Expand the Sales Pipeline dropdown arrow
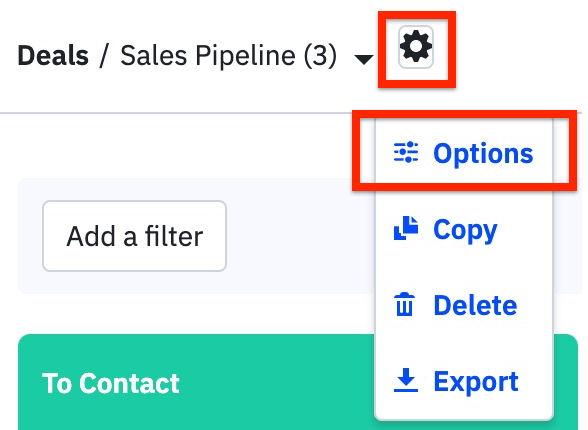The width and height of the screenshot is (588, 430). [x=363, y=59]
